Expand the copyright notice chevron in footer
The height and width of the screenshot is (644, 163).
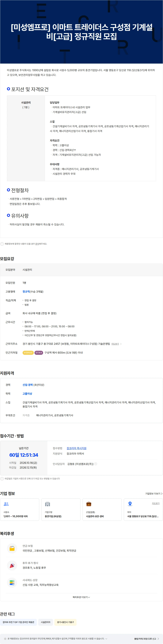click(x=106, y=639)
